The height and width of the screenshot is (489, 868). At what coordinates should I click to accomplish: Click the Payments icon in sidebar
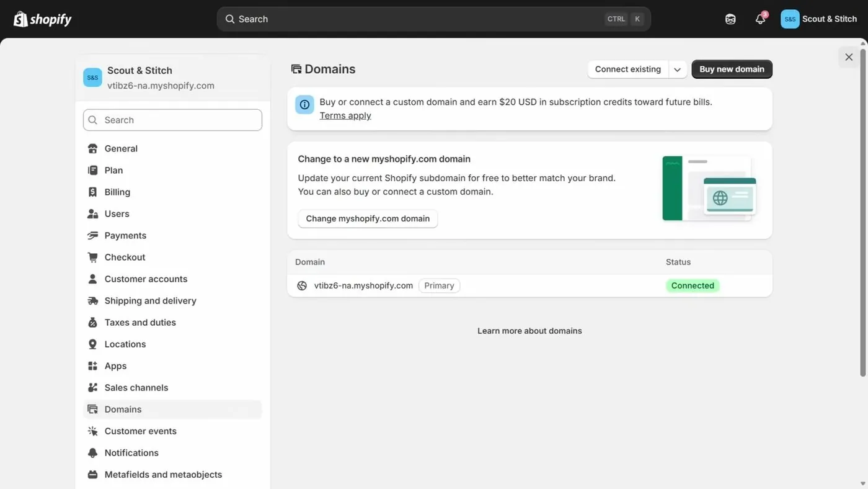pyautogui.click(x=92, y=236)
